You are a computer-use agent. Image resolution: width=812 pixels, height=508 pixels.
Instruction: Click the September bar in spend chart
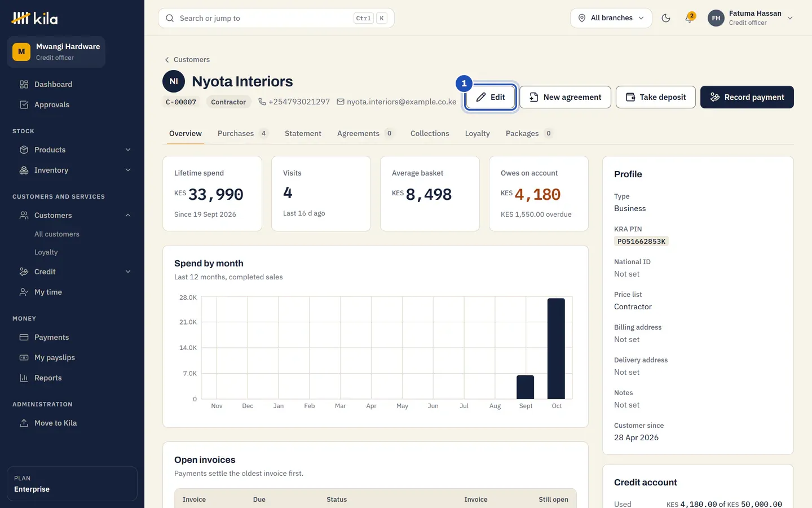pyautogui.click(x=526, y=387)
